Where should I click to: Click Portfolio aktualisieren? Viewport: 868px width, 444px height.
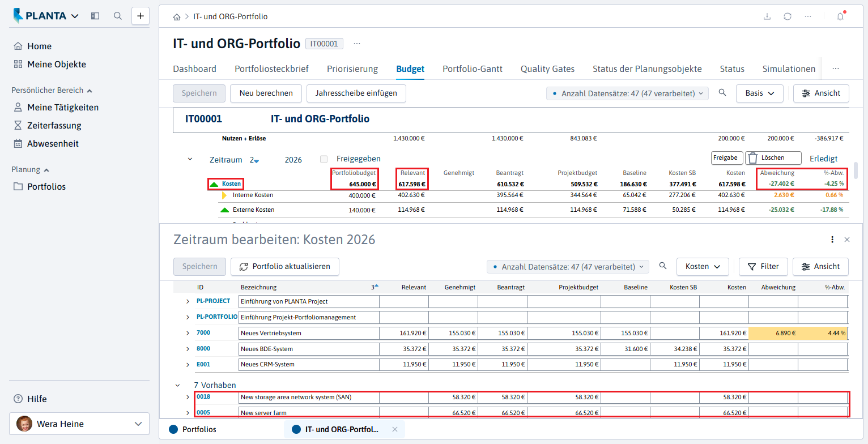click(x=284, y=266)
